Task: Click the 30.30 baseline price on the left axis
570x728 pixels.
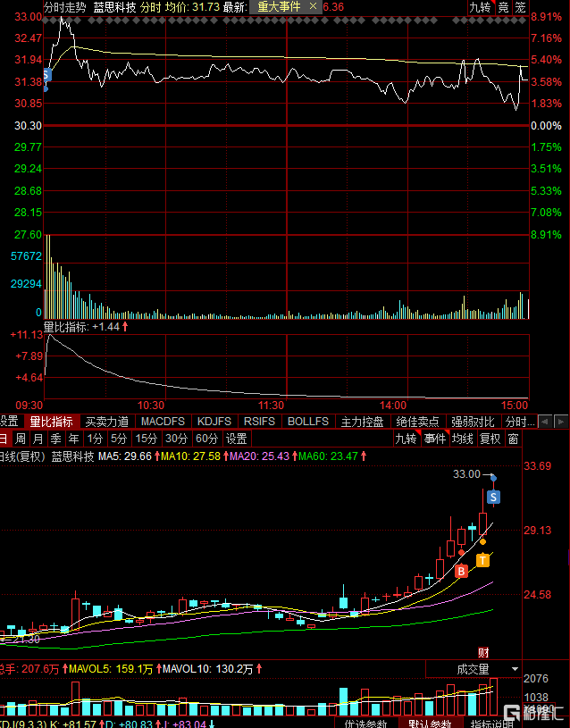Action: point(28,125)
